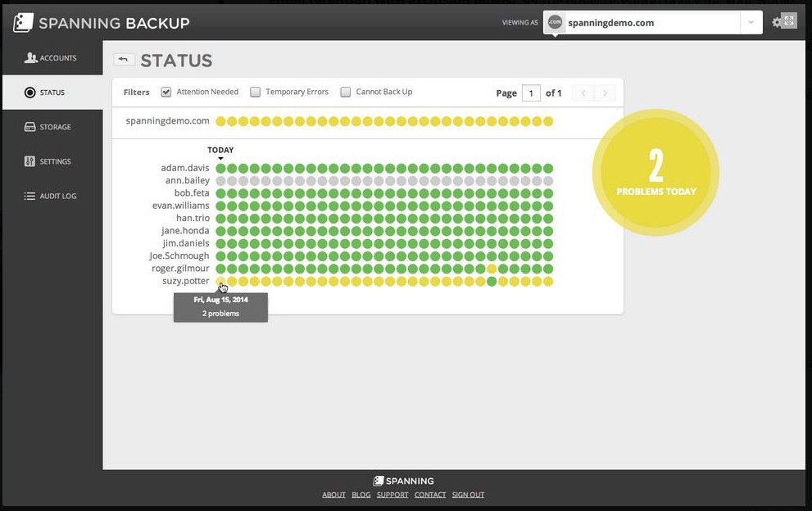
Task: Click the Status circle icon in sidebar
Action: [x=30, y=93]
